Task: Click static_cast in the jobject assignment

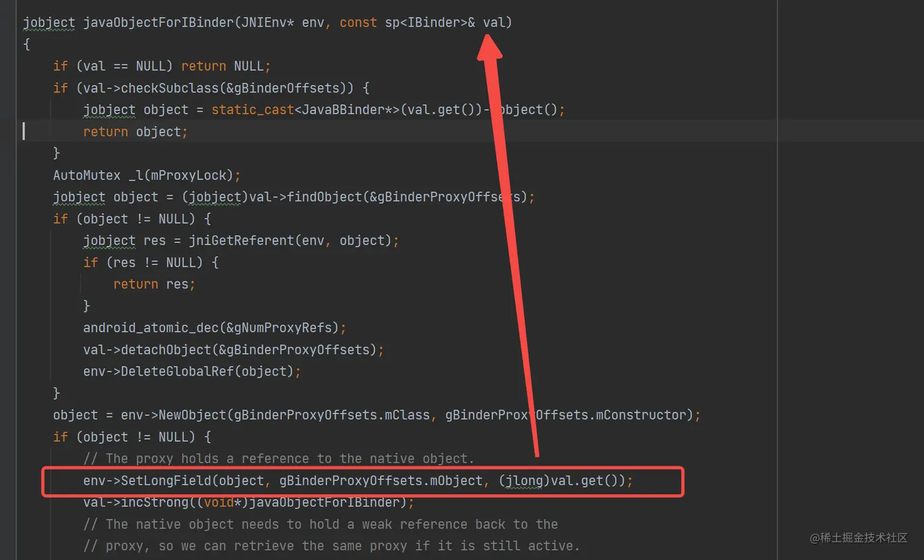Action: coord(252,110)
